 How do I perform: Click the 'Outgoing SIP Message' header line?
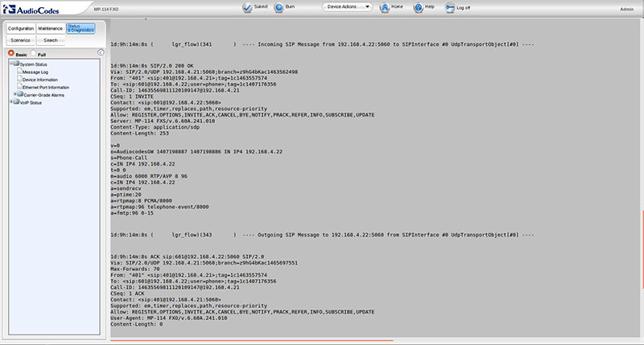(322, 235)
